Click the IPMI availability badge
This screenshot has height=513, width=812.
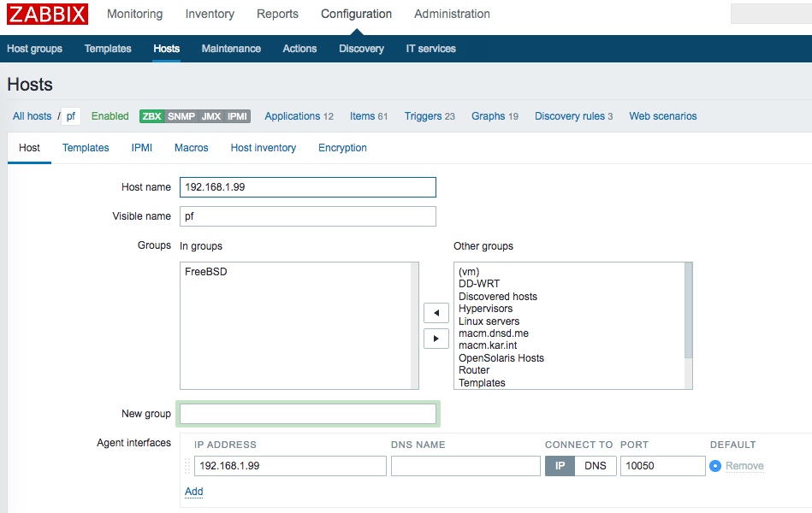point(237,116)
